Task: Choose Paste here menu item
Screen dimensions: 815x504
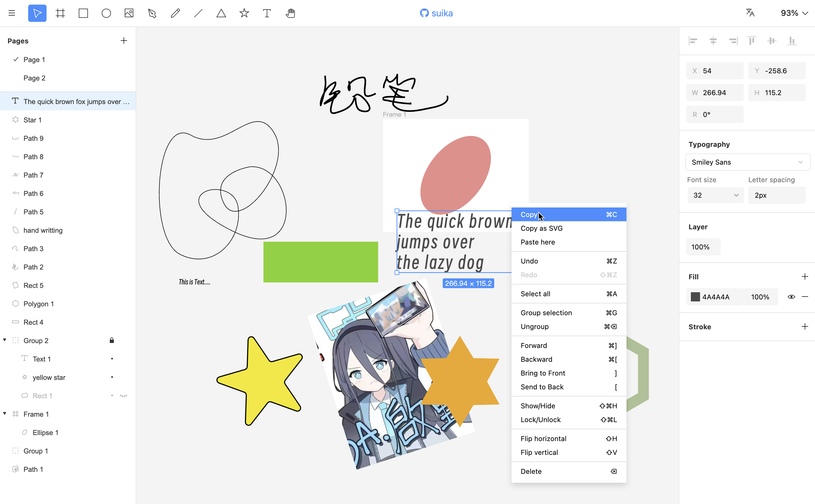Action: pos(569,242)
